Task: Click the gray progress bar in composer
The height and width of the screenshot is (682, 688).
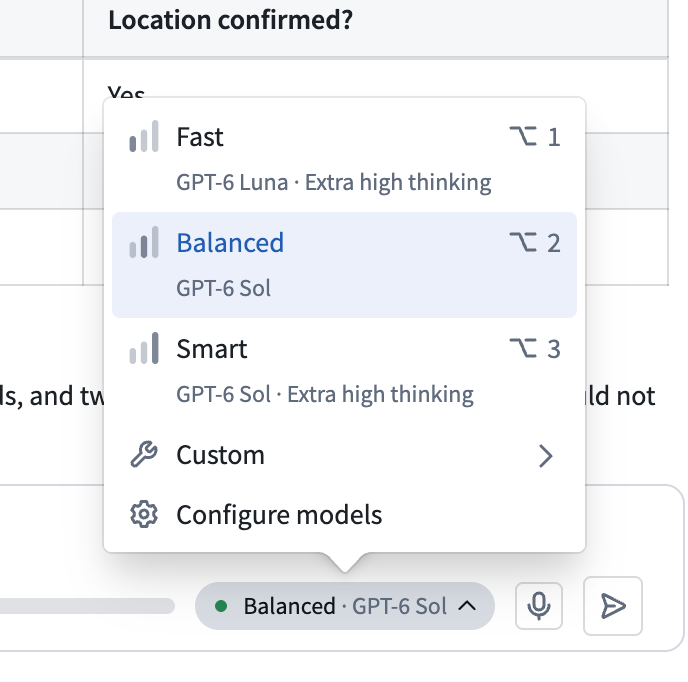Action: [x=87, y=606]
